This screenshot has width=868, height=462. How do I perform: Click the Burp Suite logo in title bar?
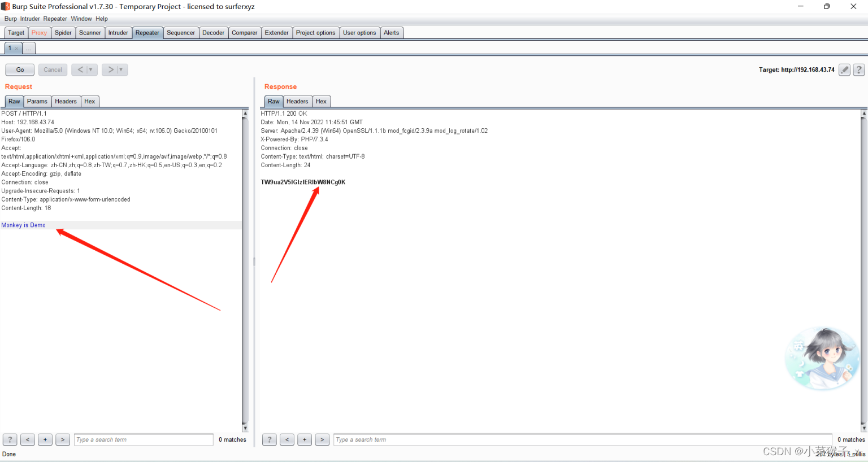tap(6, 6)
